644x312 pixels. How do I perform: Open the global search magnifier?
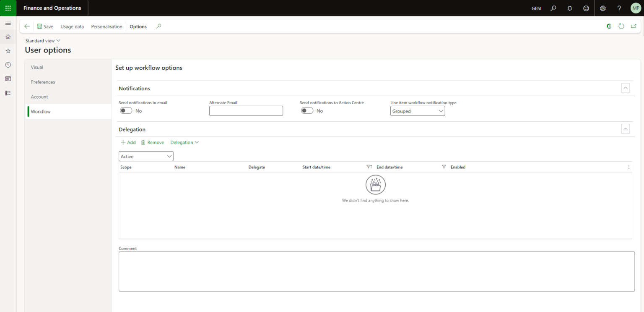553,8
